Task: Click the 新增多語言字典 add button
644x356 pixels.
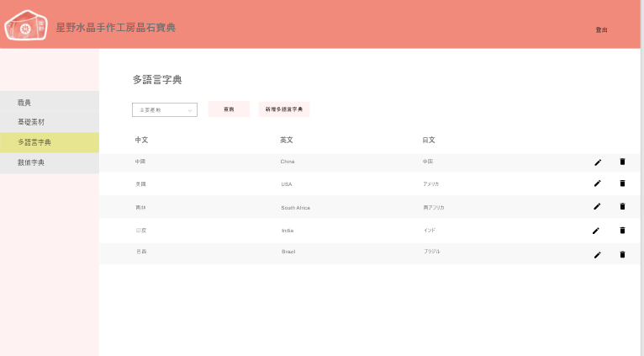Action: pos(284,109)
